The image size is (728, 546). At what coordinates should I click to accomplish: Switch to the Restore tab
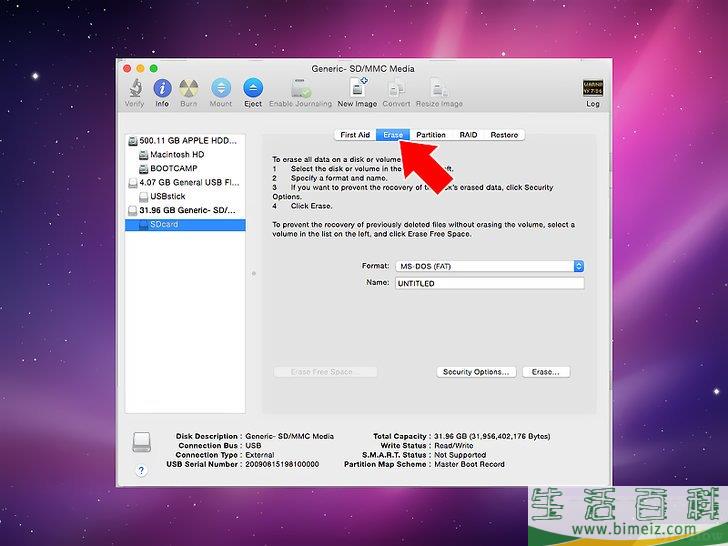click(504, 135)
